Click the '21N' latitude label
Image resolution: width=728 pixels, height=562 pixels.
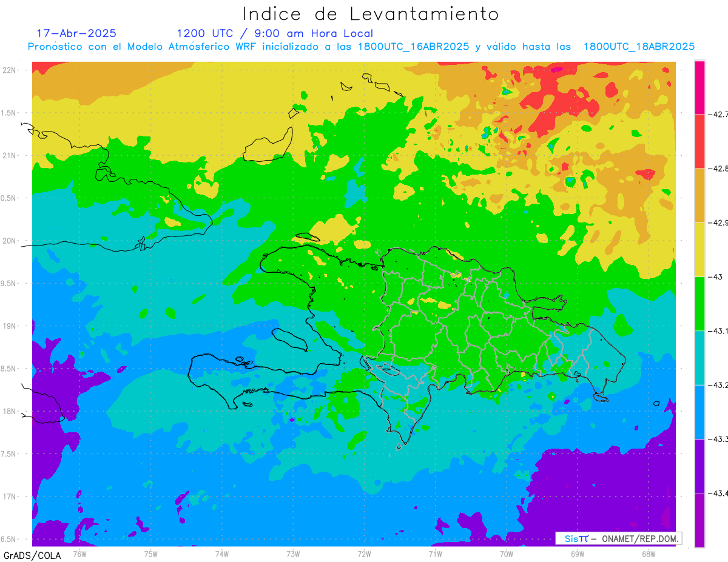(x=8, y=155)
